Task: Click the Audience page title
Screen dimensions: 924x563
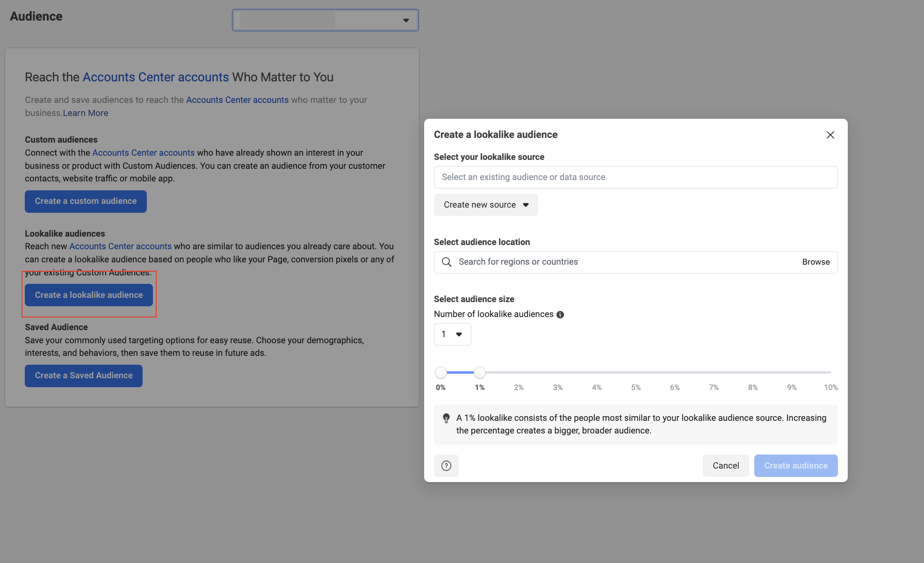Action: (36, 16)
